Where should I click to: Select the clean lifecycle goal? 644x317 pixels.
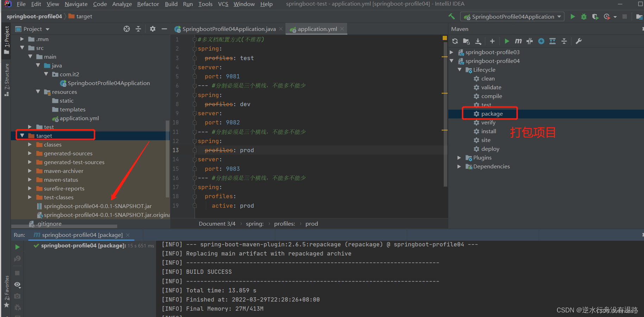[x=488, y=79]
